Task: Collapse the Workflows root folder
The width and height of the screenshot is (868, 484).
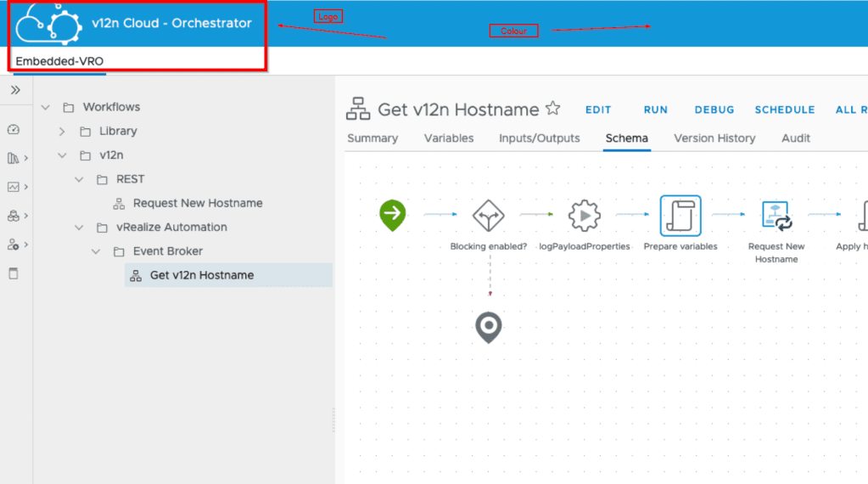Action: pos(46,108)
